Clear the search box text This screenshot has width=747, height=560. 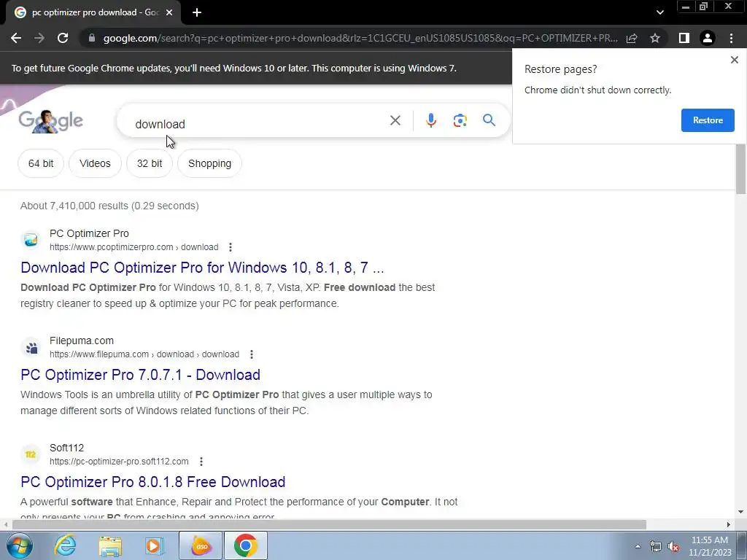[395, 120]
